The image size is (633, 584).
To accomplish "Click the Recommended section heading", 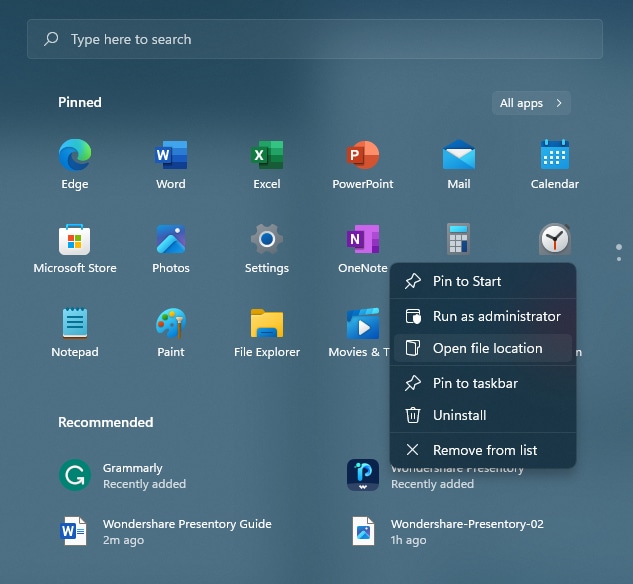I will (x=106, y=422).
